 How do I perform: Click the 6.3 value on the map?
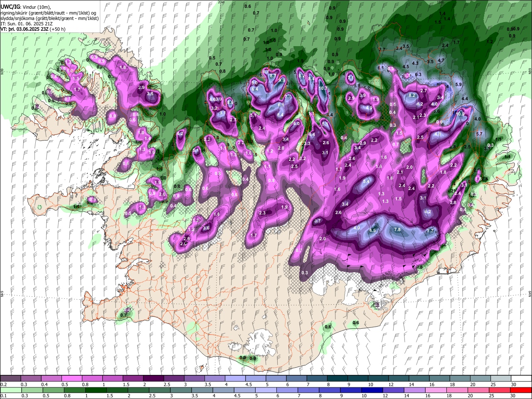coord(419,75)
